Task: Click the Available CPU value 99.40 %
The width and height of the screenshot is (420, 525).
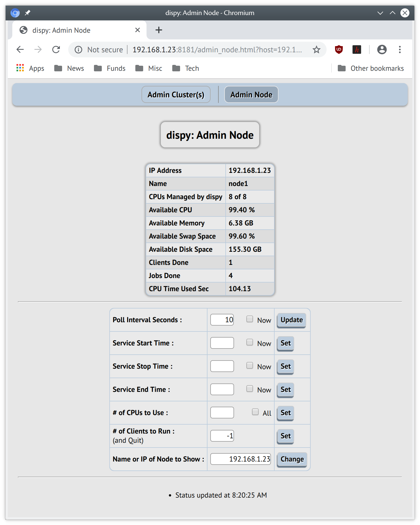Action: pos(242,210)
